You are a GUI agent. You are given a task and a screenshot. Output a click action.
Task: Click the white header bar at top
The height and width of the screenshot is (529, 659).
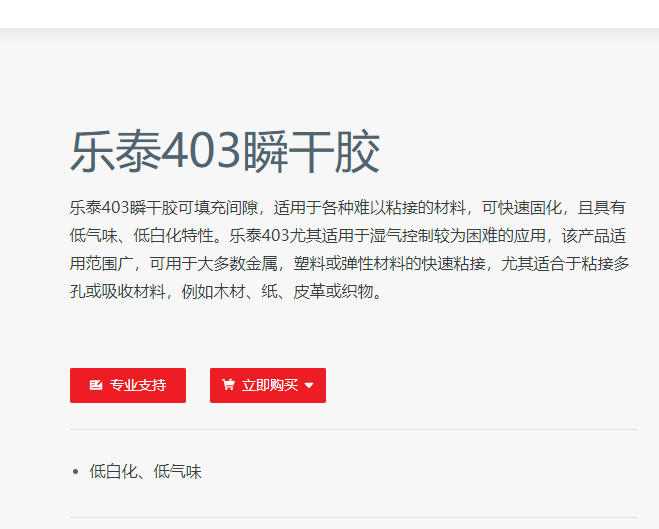(330, 14)
